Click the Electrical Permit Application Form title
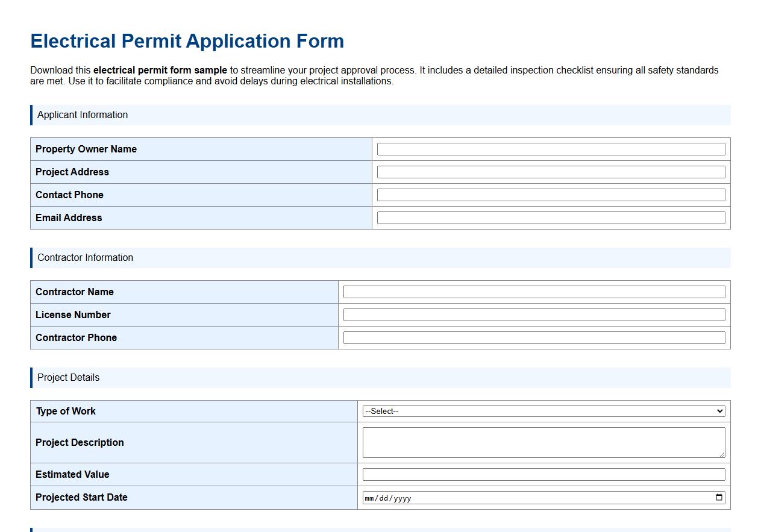This screenshot has width=761, height=532. point(187,41)
